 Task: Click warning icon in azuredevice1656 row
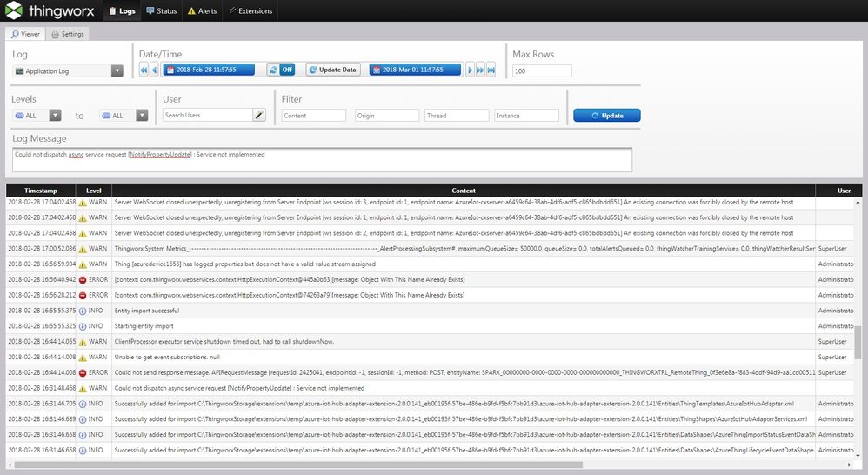(83, 264)
